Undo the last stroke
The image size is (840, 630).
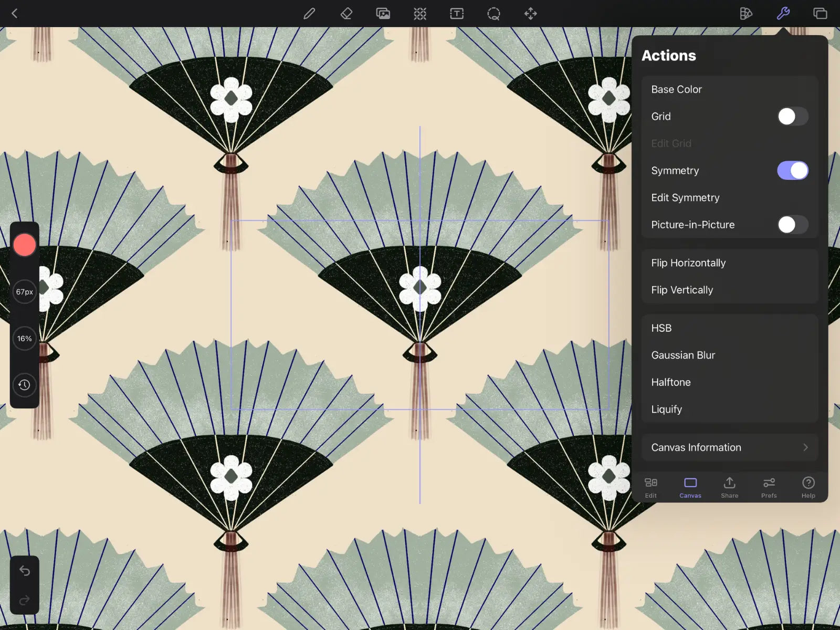[24, 571]
